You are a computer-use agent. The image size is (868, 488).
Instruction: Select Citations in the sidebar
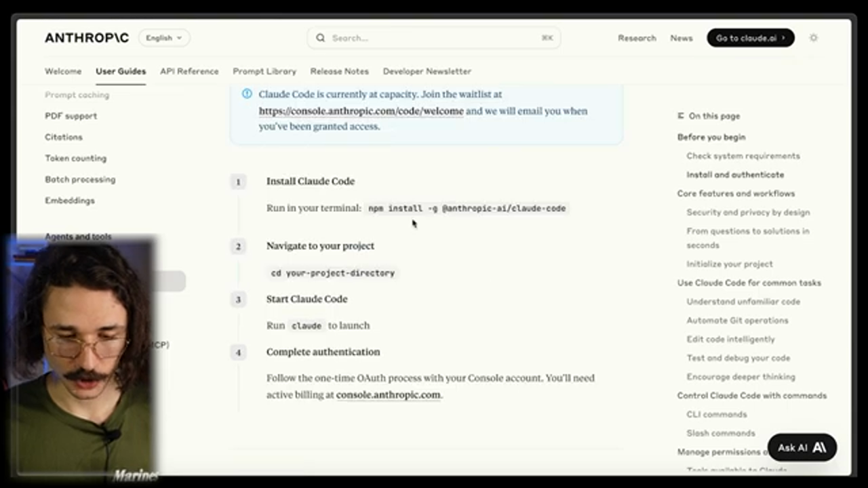64,137
